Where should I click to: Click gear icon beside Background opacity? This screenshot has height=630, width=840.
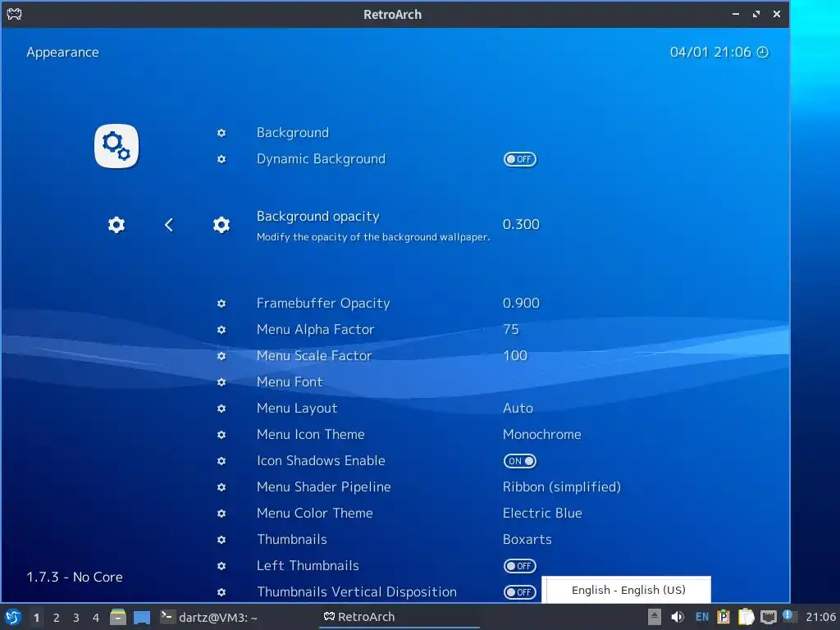click(x=221, y=225)
